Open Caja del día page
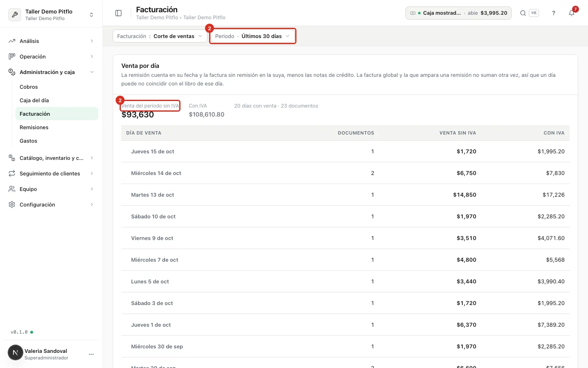The height and width of the screenshot is (368, 588). (x=57, y=100)
